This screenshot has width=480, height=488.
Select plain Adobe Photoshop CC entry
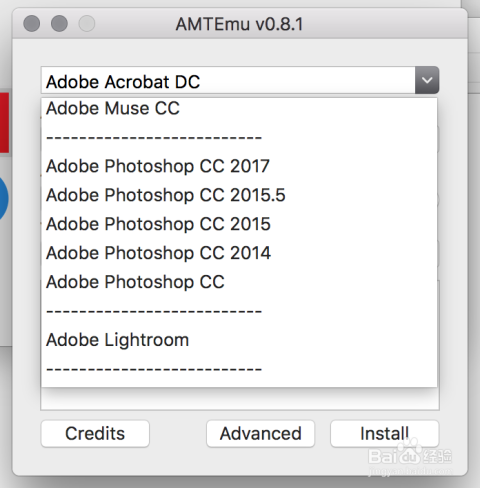pos(239,282)
